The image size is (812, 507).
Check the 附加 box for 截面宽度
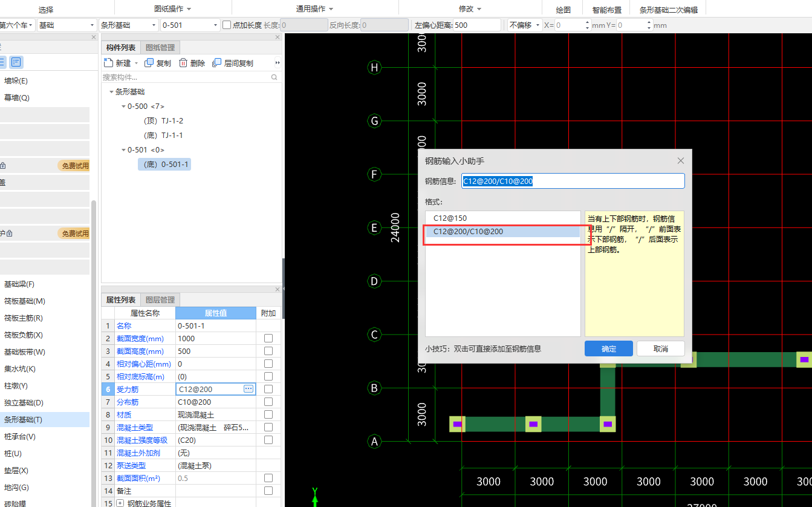[268, 338]
